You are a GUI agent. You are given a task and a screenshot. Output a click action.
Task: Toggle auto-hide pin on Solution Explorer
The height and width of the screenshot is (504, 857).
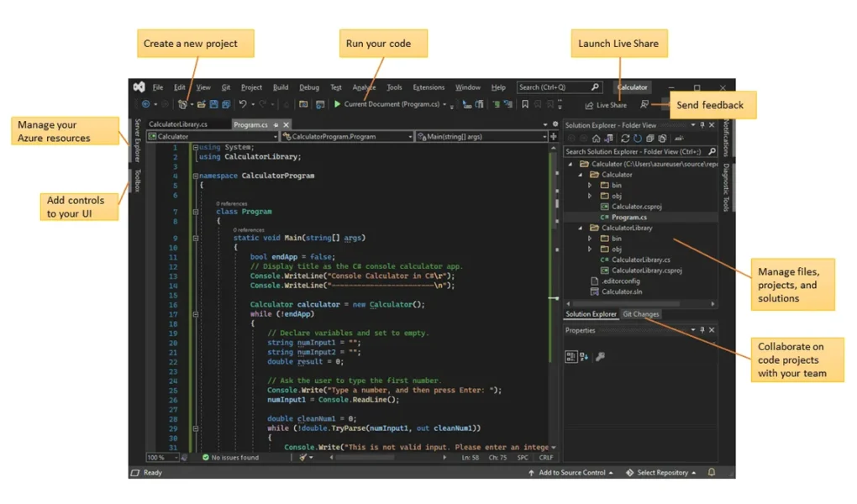(702, 125)
